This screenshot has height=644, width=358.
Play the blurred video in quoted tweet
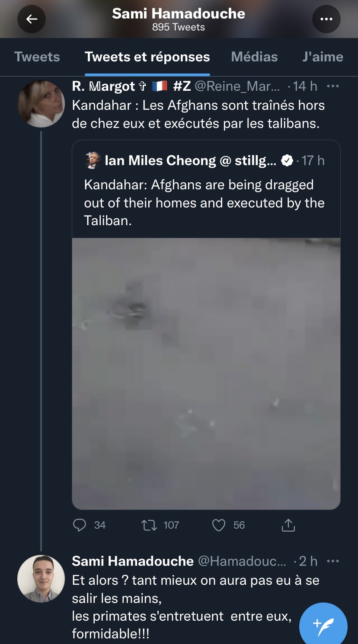click(206, 374)
